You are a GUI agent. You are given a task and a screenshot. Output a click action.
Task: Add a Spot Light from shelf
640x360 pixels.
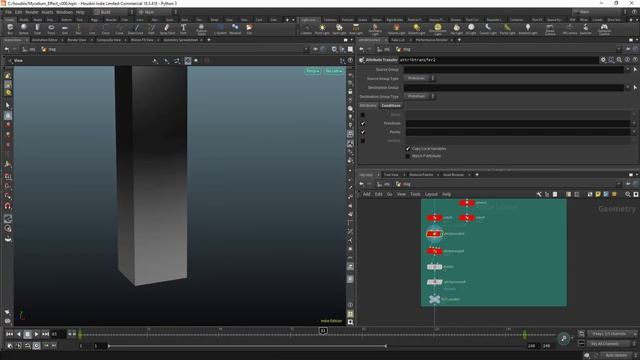(x=339, y=29)
